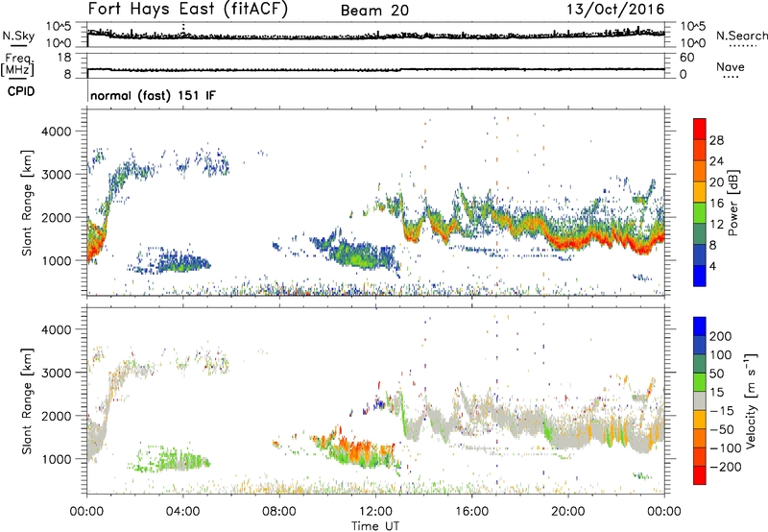Click the '24' value on power colorbar
The height and width of the screenshot is (532, 768).
(x=716, y=161)
